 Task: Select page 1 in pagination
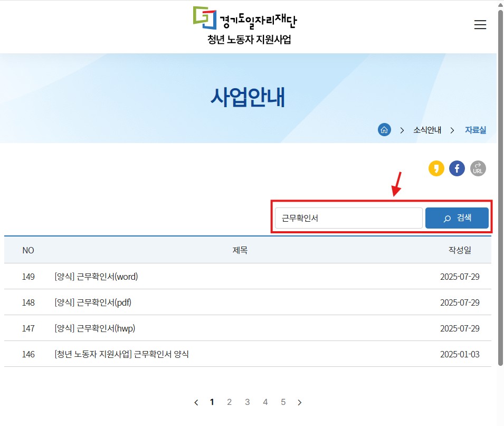click(x=212, y=402)
